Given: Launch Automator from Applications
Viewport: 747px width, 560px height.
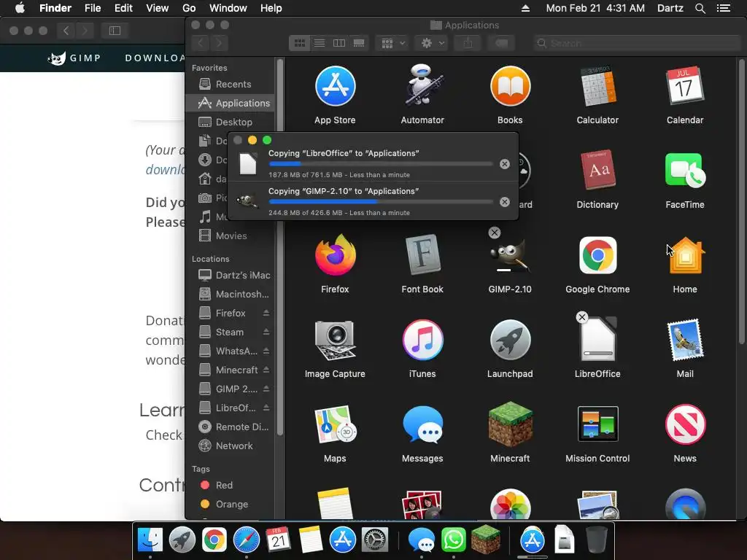Looking at the screenshot, I should [x=422, y=86].
